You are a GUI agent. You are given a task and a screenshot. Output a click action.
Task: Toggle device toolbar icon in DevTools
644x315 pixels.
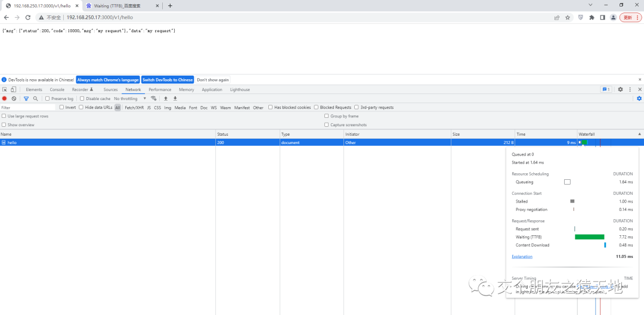tap(14, 89)
